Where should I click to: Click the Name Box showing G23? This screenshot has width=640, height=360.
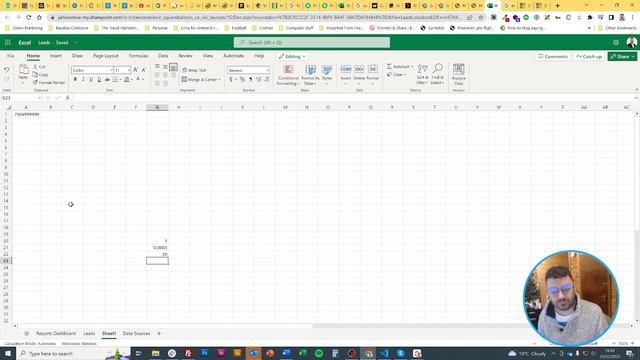[x=20, y=98]
